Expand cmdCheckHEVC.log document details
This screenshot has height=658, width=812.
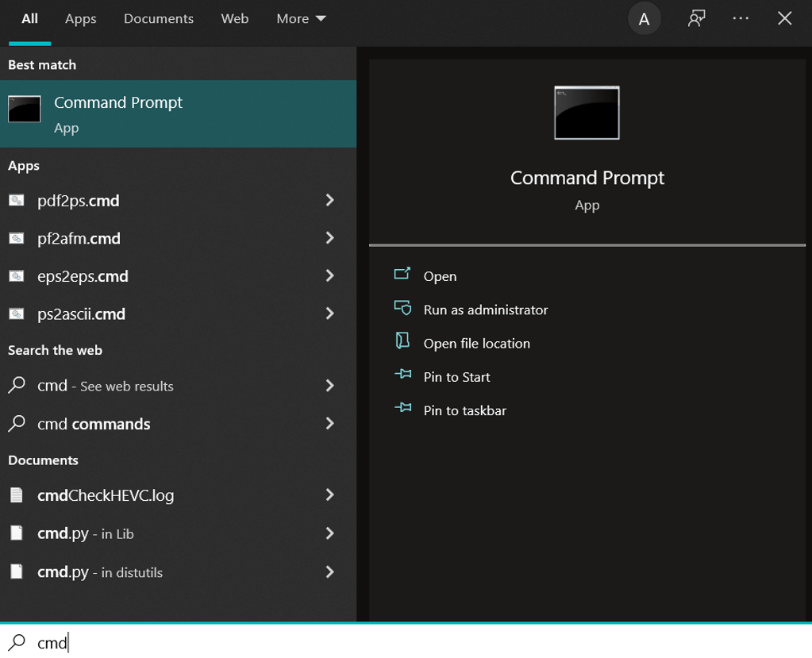(330, 495)
